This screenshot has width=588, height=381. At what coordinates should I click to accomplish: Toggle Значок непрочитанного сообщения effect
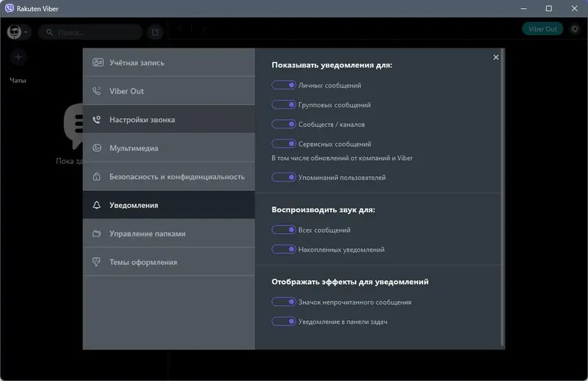pos(284,302)
